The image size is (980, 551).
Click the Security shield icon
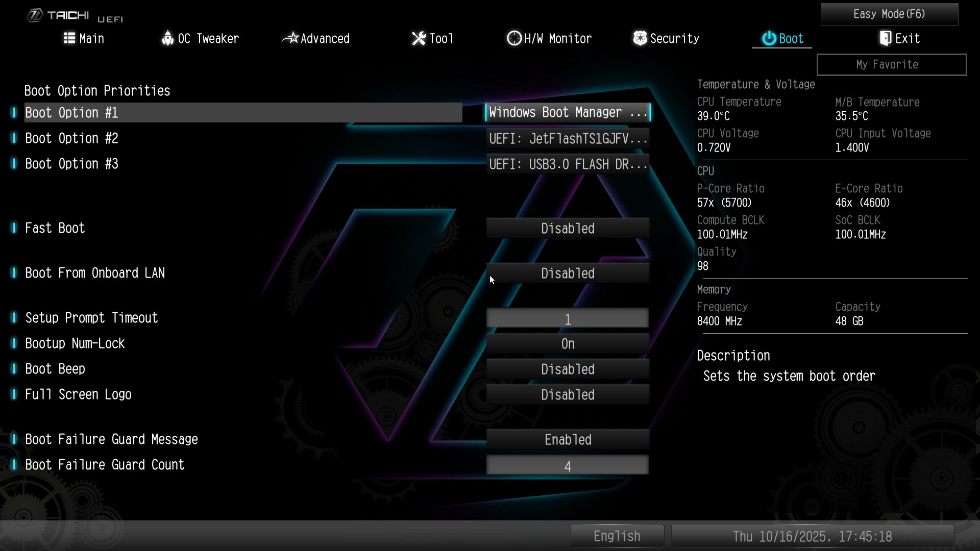(x=640, y=38)
